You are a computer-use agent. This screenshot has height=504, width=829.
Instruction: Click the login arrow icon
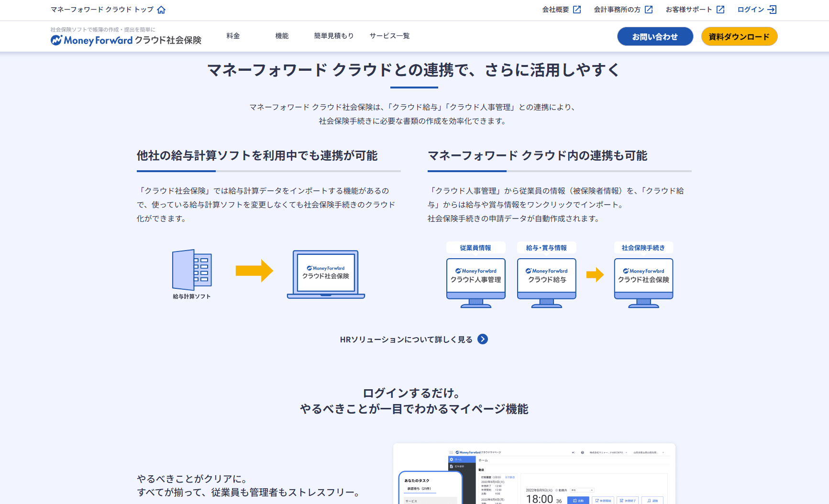(772, 10)
